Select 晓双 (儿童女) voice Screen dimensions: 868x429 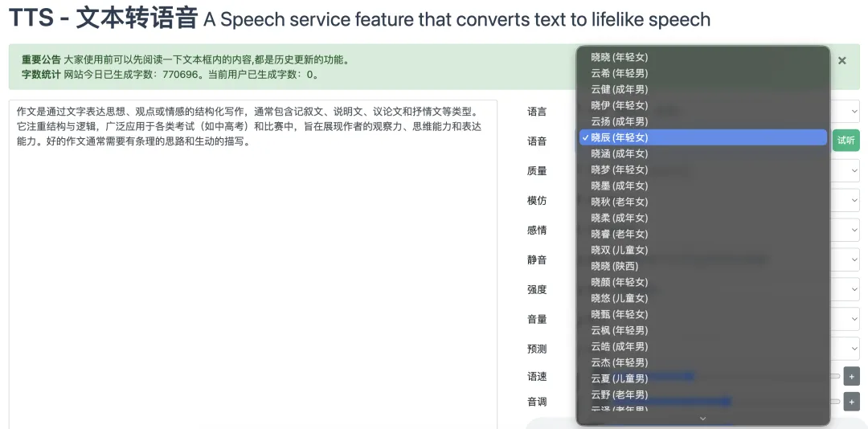pos(619,250)
